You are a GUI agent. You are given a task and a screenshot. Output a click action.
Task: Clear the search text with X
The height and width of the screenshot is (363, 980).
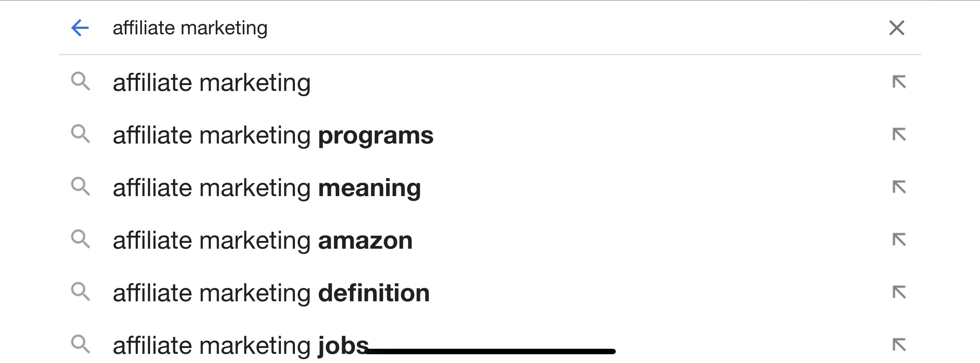point(897,28)
